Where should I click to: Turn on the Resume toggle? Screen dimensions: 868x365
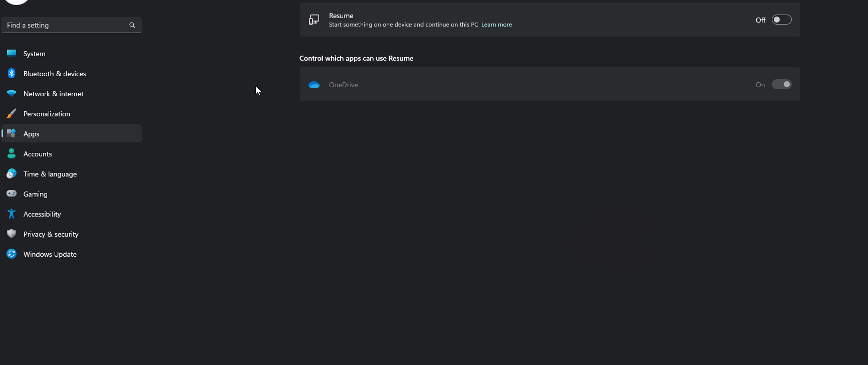tap(781, 20)
